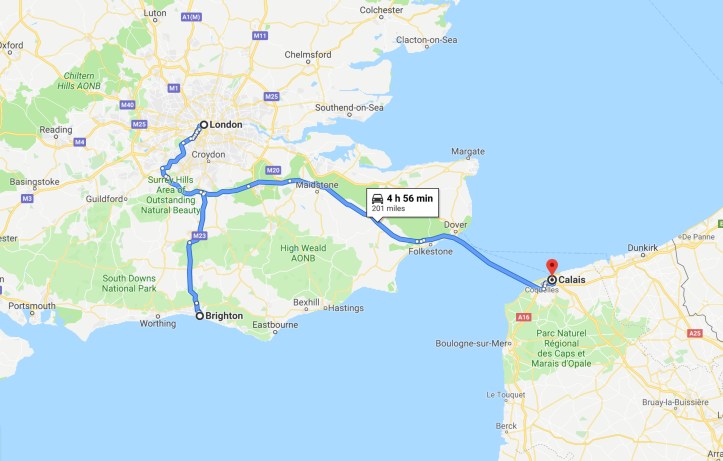The height and width of the screenshot is (461, 723).
Task: Click the red Calais destination pin
Action: tap(552, 267)
